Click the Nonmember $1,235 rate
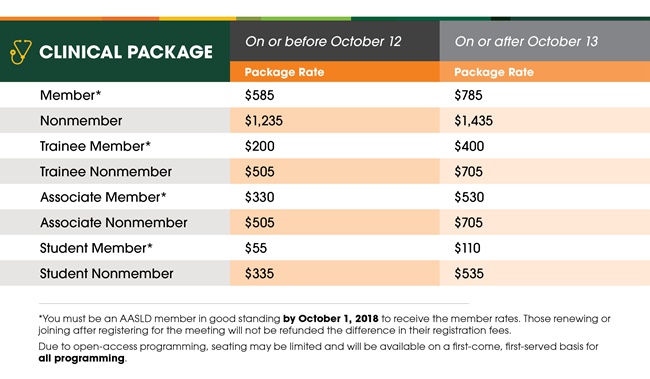650x379 pixels. pos(264,121)
